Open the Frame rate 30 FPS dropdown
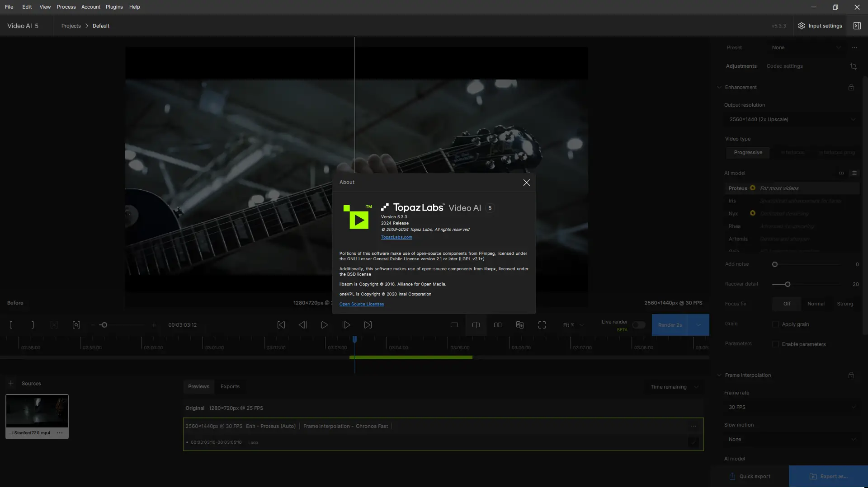The height and width of the screenshot is (488, 868). pos(792,407)
